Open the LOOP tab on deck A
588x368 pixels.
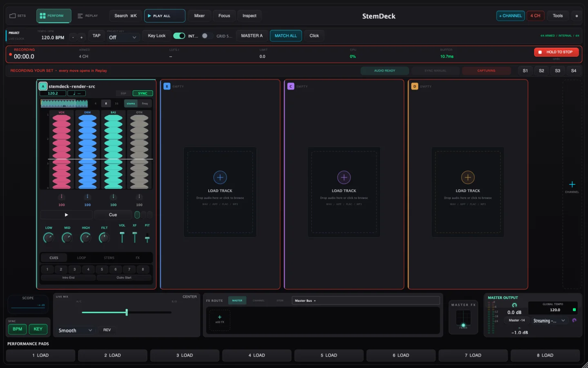coord(82,258)
